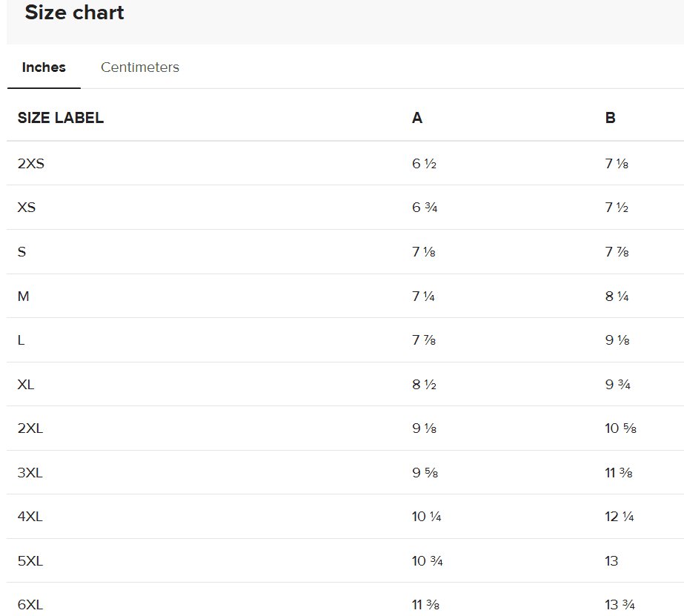Click the S size label
This screenshot has width=684, height=616.
coord(22,252)
